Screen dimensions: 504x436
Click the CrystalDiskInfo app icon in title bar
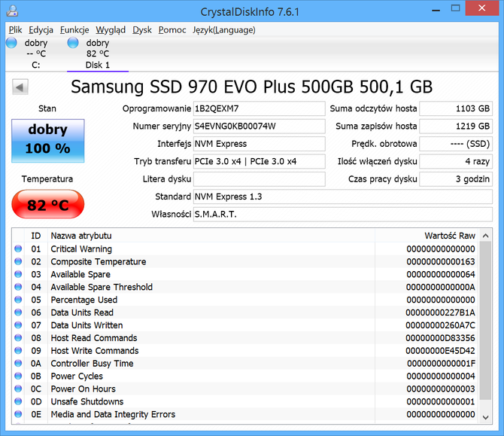click(12, 11)
